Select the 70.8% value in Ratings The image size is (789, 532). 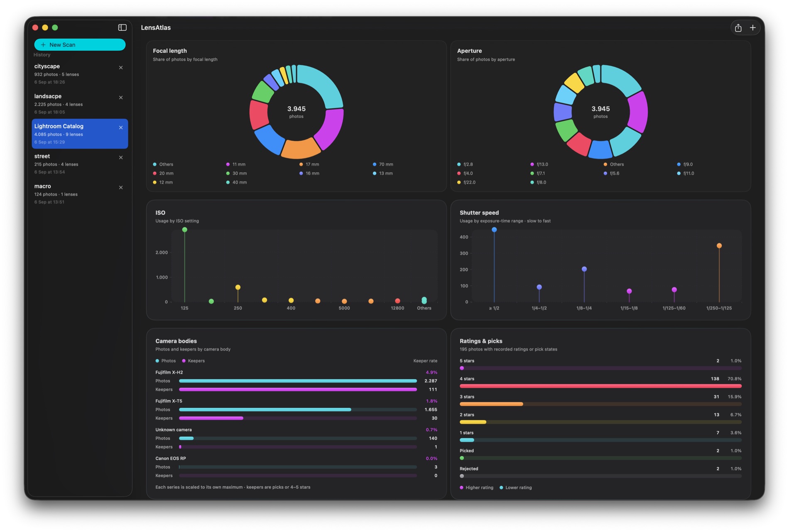735,379
